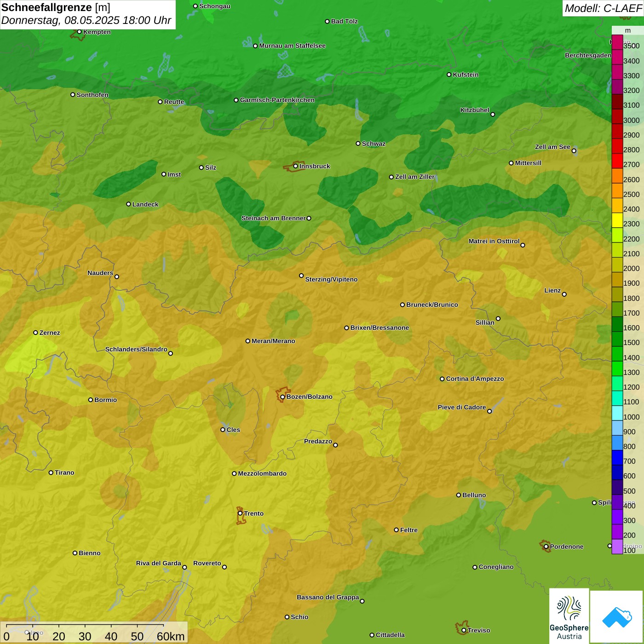
Task: Click the date 'Donnerstag, 08.05.2025 18:00 Uhr'
Action: pyautogui.click(x=86, y=20)
